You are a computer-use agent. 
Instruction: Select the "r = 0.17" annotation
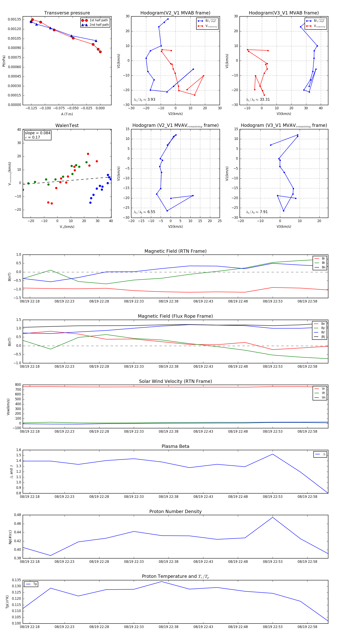tap(33, 137)
